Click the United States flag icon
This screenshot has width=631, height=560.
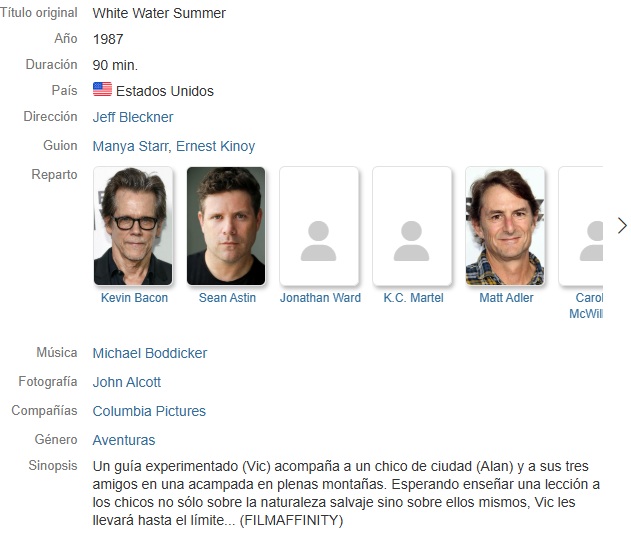[x=102, y=89]
